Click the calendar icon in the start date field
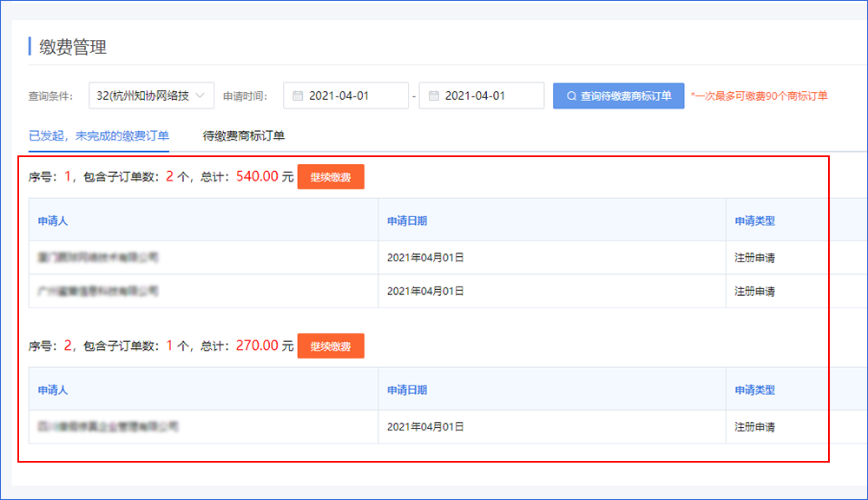 click(x=298, y=95)
